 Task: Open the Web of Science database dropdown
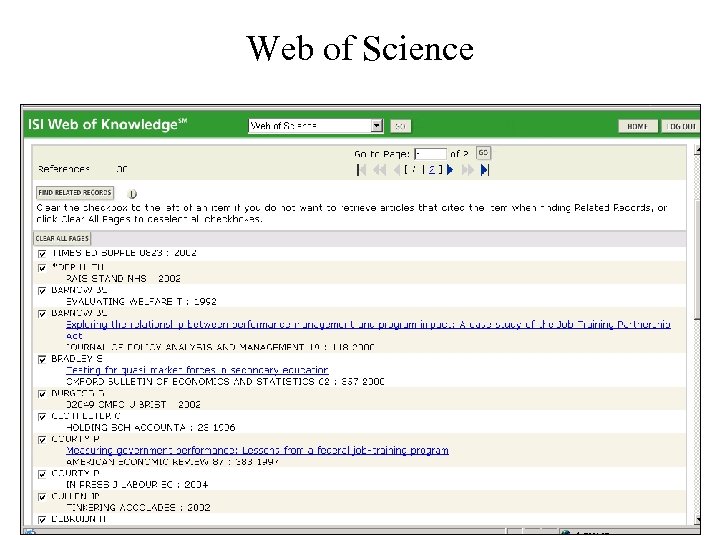coord(377,126)
